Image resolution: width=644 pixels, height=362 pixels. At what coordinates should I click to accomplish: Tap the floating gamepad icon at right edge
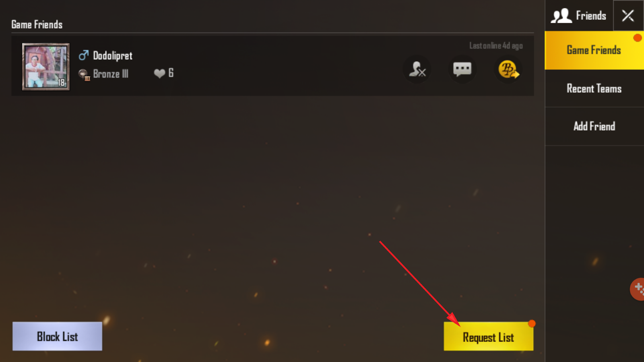pyautogui.click(x=637, y=289)
